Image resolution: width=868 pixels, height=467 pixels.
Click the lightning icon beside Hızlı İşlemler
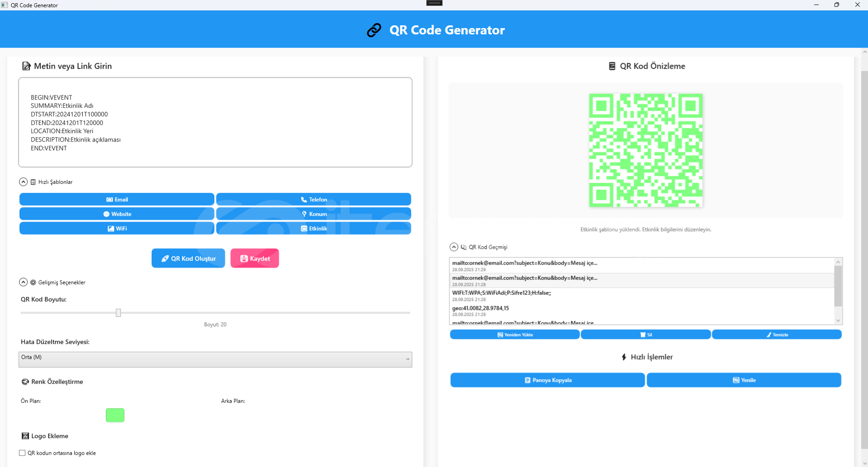point(624,357)
